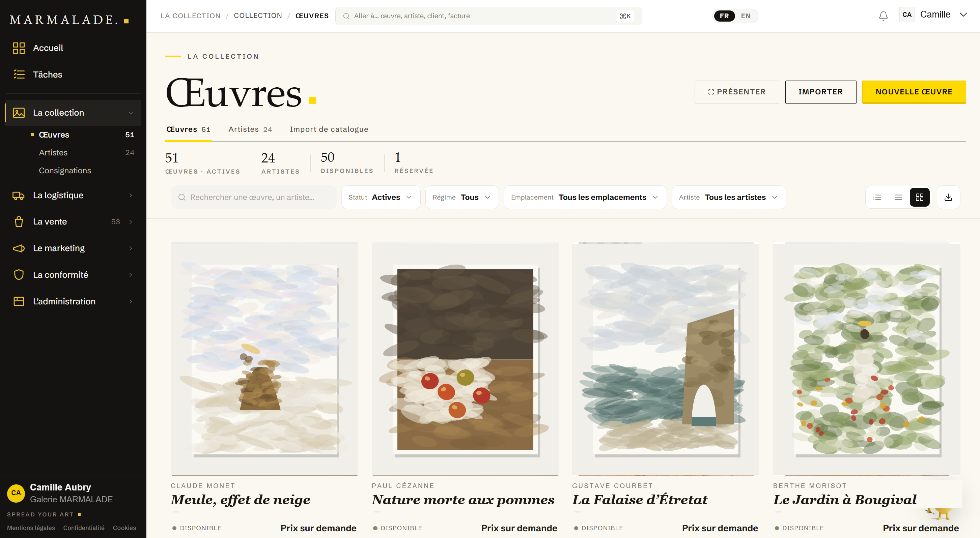980x538 pixels.
Task: Expand the Le marketing section chevron
Action: pyautogui.click(x=131, y=248)
